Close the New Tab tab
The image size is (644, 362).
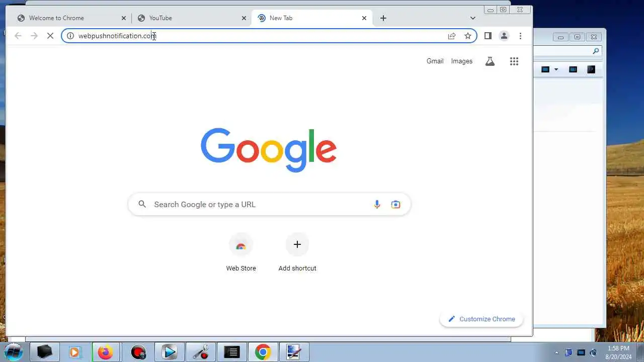364,18
